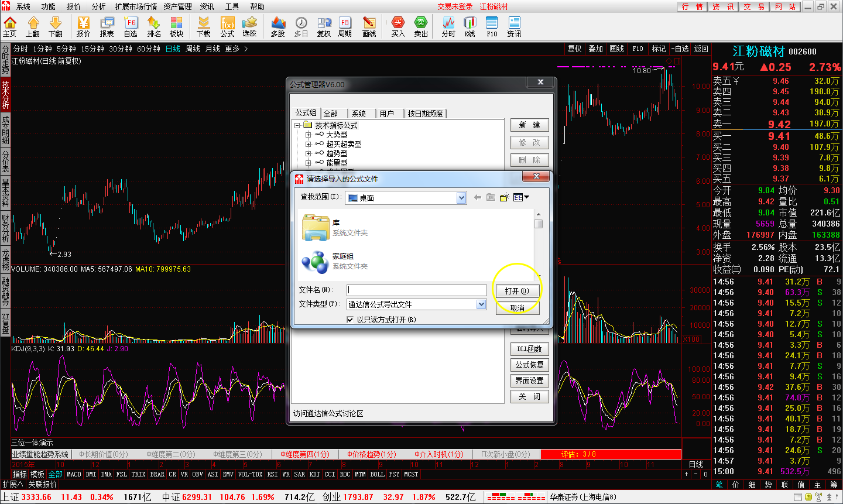This screenshot has width=843, height=504.
Task: Open the 公式 formula toolbar icon
Action: point(227,26)
